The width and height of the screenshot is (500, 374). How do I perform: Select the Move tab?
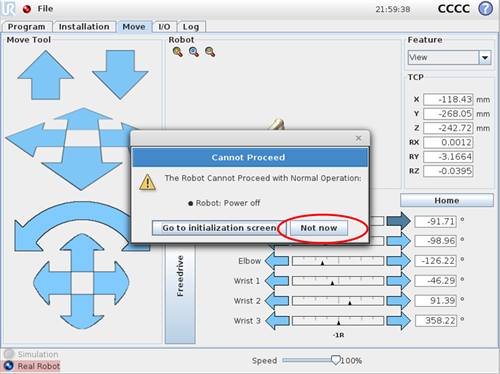click(134, 27)
